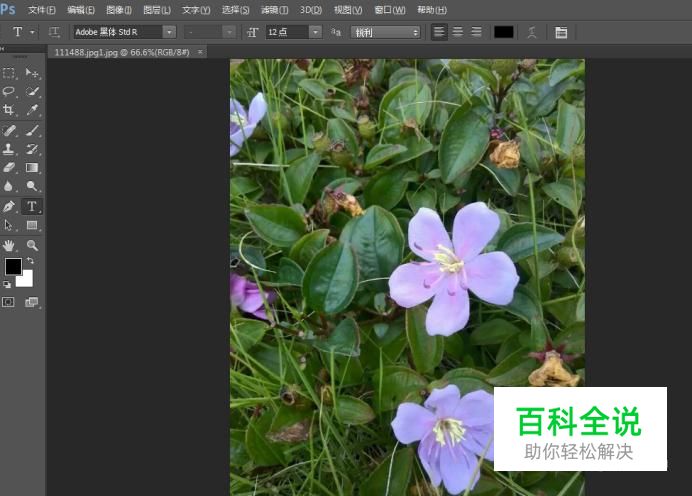Open the 滤镜(T) menu
Screen dimensions: 692x496
pos(275,10)
